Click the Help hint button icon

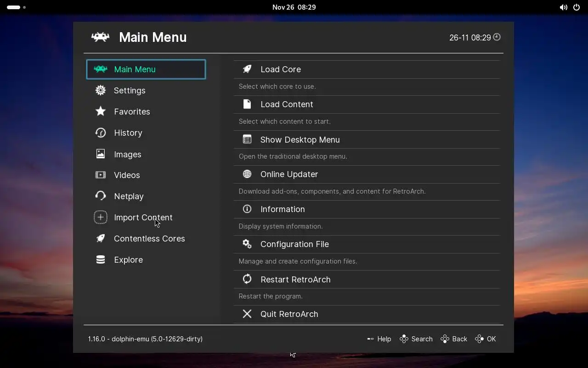[371, 339]
